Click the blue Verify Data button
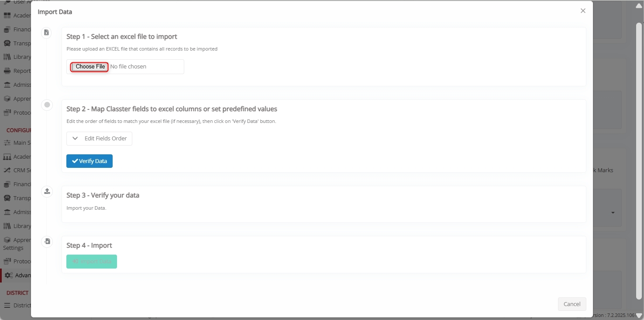Screen dimensions: 644x320 90,161
